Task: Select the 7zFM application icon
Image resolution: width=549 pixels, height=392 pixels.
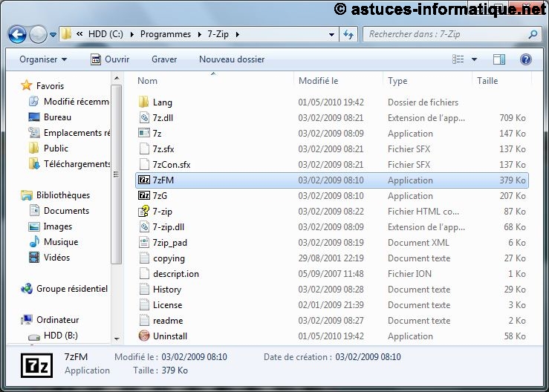Action: pyautogui.click(x=144, y=180)
